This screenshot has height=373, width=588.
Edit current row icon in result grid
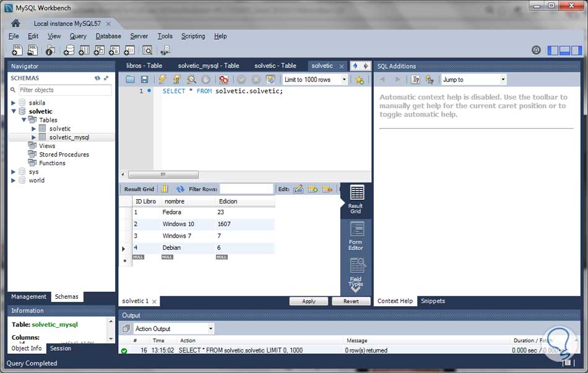tap(298, 189)
